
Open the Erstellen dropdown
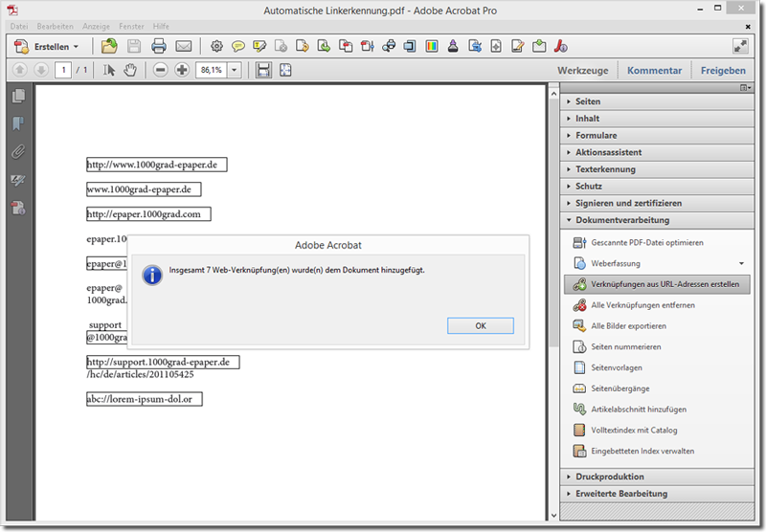47,46
